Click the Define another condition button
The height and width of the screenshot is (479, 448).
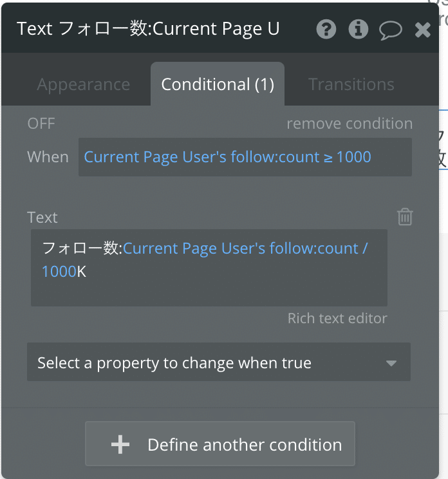click(220, 444)
